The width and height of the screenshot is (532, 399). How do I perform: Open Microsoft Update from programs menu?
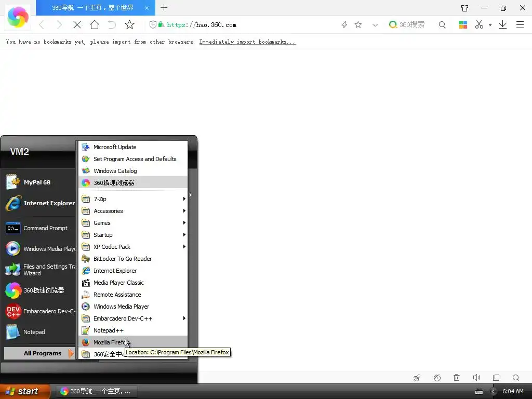point(133,147)
